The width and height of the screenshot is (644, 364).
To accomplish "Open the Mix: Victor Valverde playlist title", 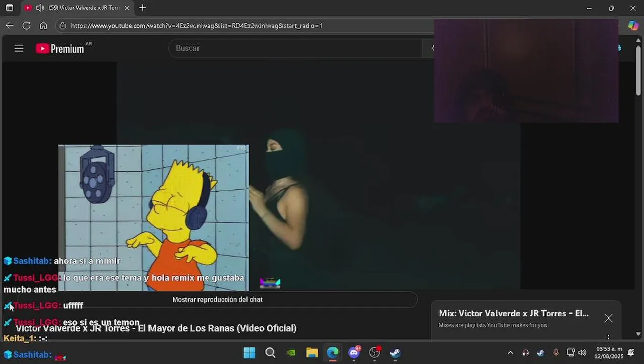I will pyautogui.click(x=514, y=313).
